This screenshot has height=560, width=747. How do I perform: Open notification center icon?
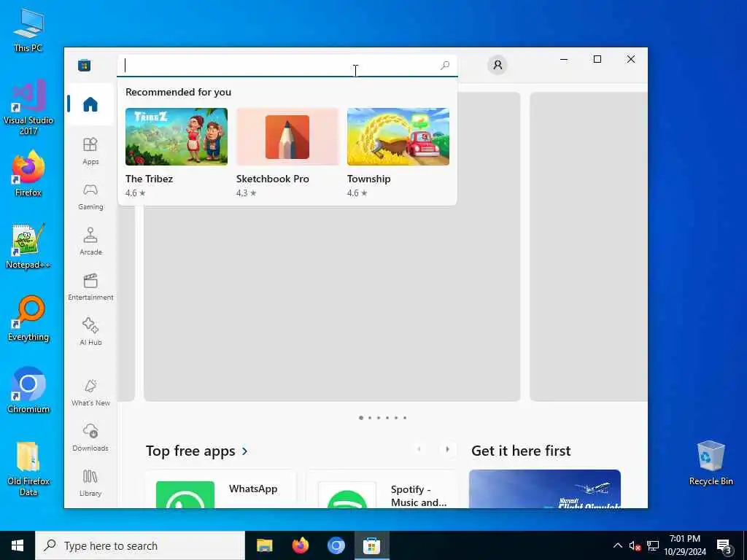724,545
